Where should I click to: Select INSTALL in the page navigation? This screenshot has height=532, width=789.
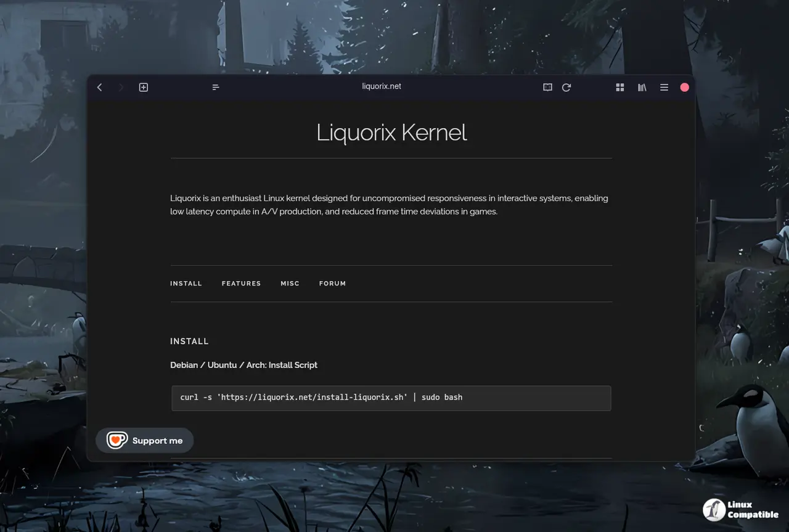click(186, 284)
